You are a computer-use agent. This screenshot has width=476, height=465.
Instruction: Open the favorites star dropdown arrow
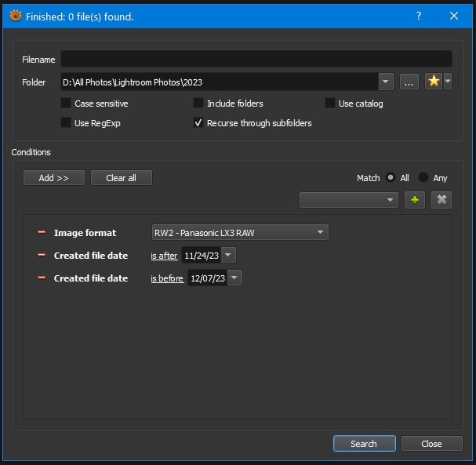[x=448, y=82]
